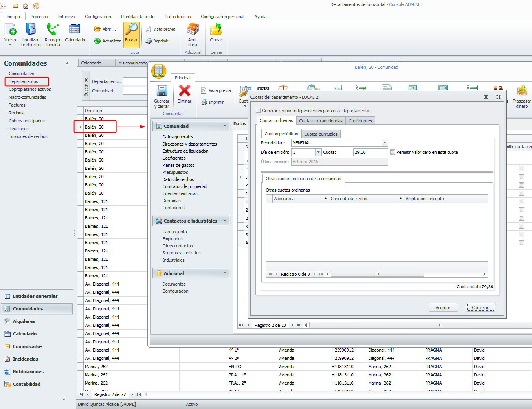Check Permitir valor cero en esta cuota
Image resolution: width=532 pixels, height=409 pixels.
tap(393, 152)
